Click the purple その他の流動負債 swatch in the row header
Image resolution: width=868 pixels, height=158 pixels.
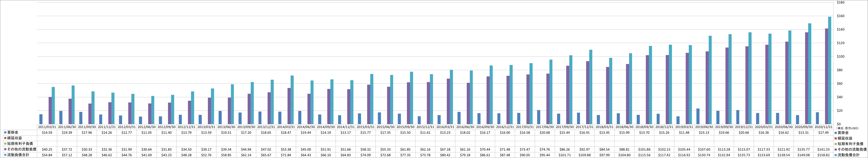(x=5, y=149)
